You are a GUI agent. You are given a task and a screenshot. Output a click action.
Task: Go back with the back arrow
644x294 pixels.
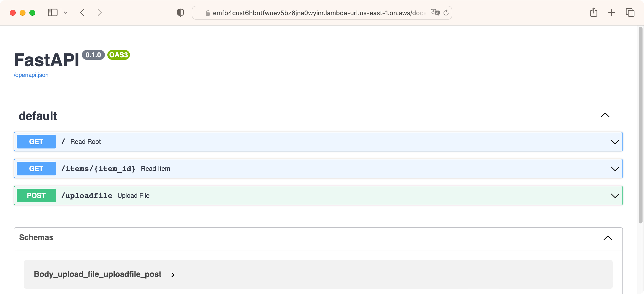pyautogui.click(x=82, y=12)
